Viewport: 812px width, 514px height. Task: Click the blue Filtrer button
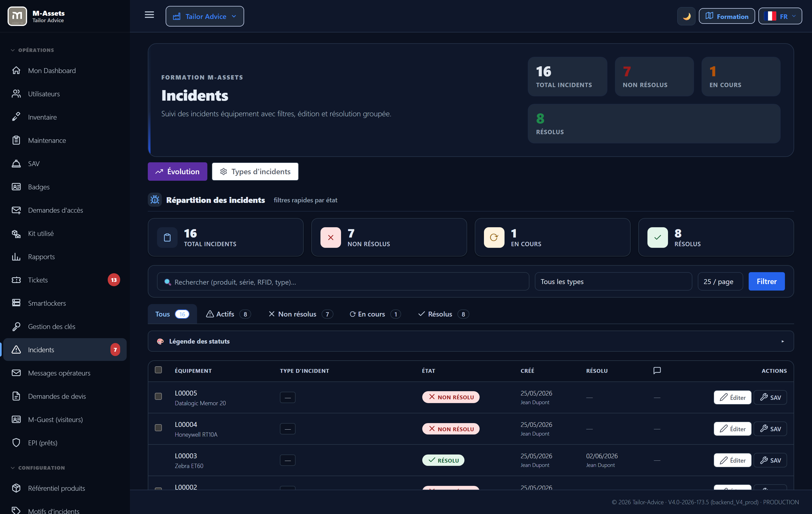pyautogui.click(x=767, y=281)
